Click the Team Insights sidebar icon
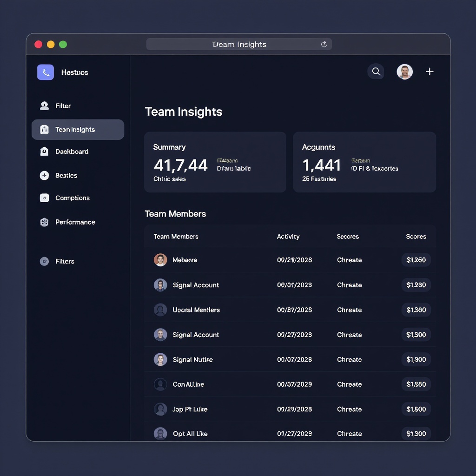This screenshot has width=476, height=476. point(44,129)
